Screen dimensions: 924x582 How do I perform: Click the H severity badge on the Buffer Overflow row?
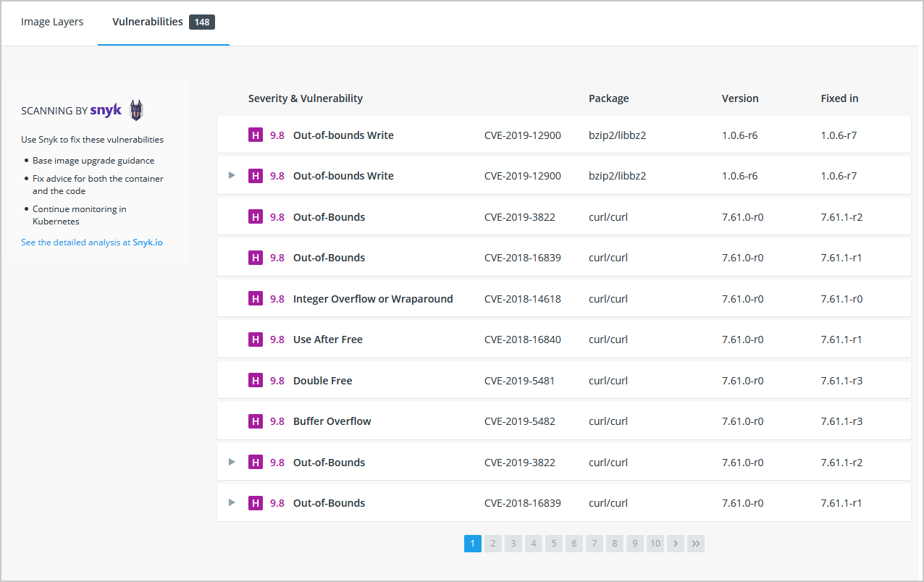click(256, 421)
